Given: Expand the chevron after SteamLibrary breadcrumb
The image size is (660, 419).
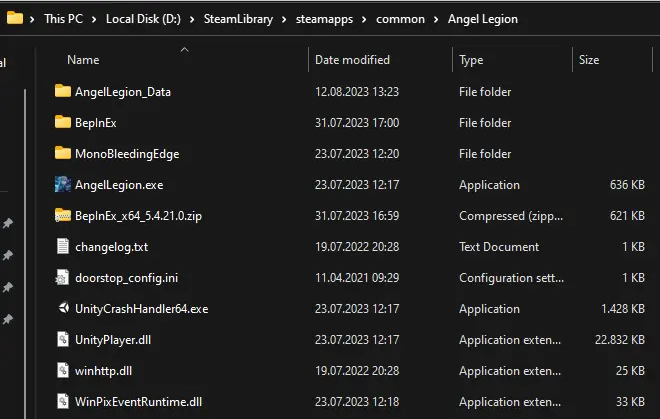Looking at the screenshot, I should 284,19.
